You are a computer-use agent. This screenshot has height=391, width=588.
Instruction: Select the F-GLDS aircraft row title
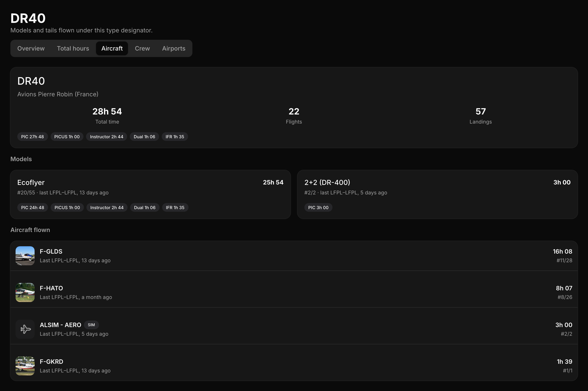click(x=51, y=251)
